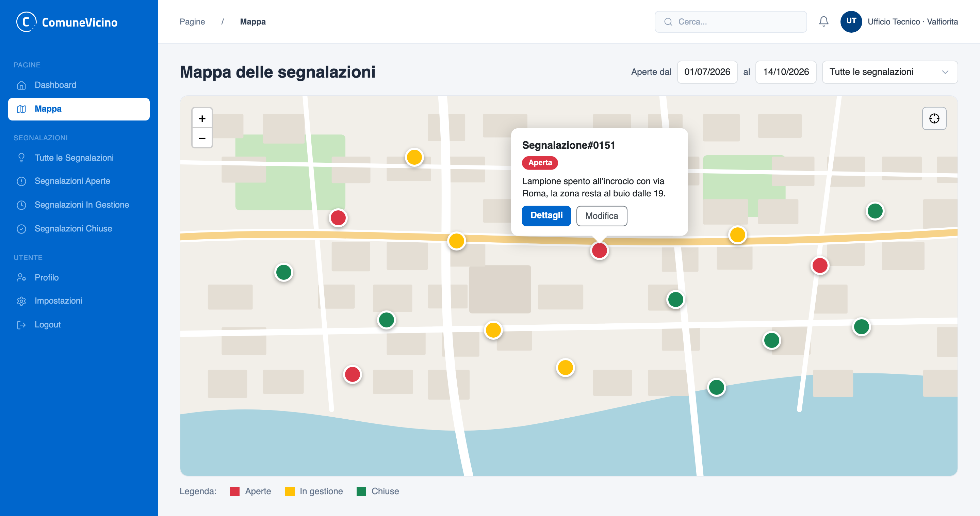Image resolution: width=980 pixels, height=516 pixels.
Task: Open the Dashboard page
Action: point(79,85)
